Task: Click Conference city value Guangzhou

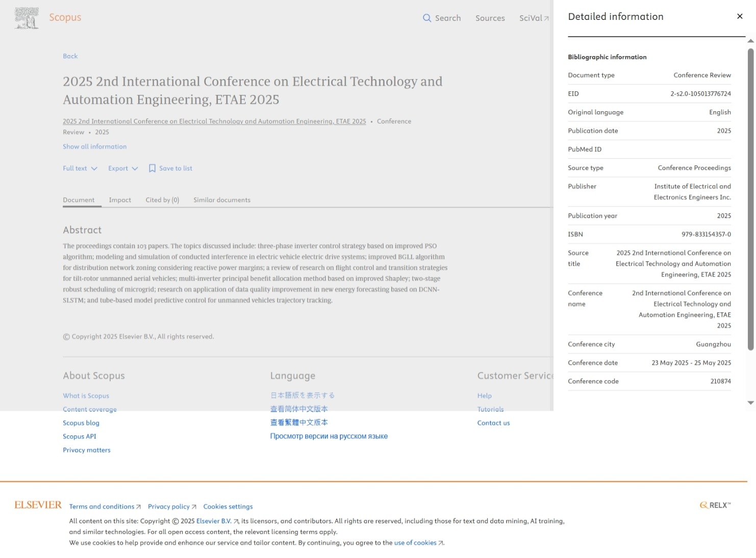Action: click(714, 344)
